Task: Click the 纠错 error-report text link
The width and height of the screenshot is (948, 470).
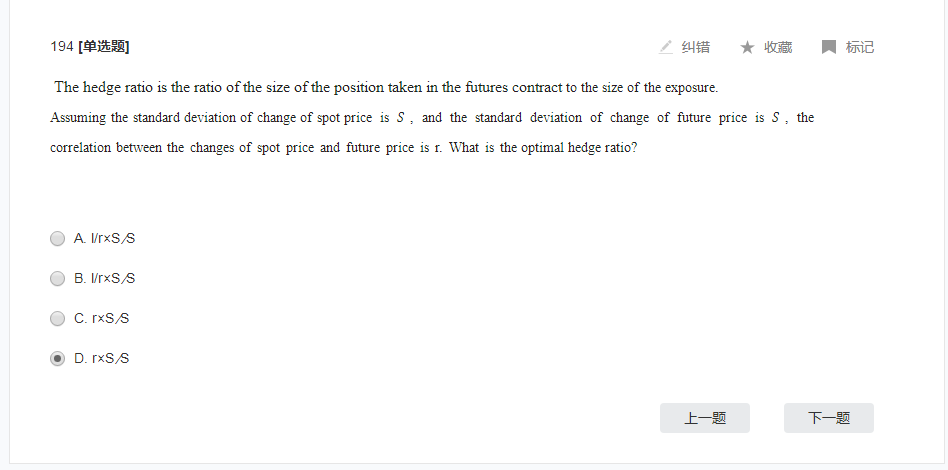Action: tap(695, 47)
